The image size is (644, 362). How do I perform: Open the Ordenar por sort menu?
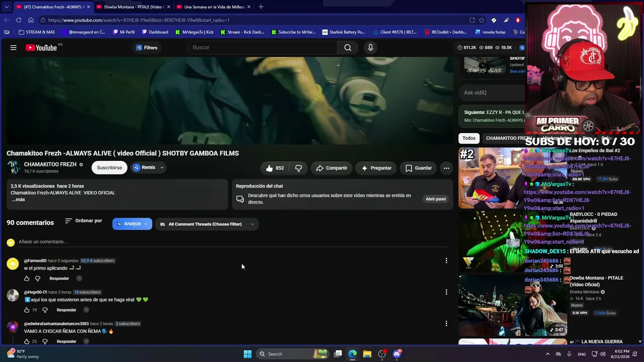84,221
